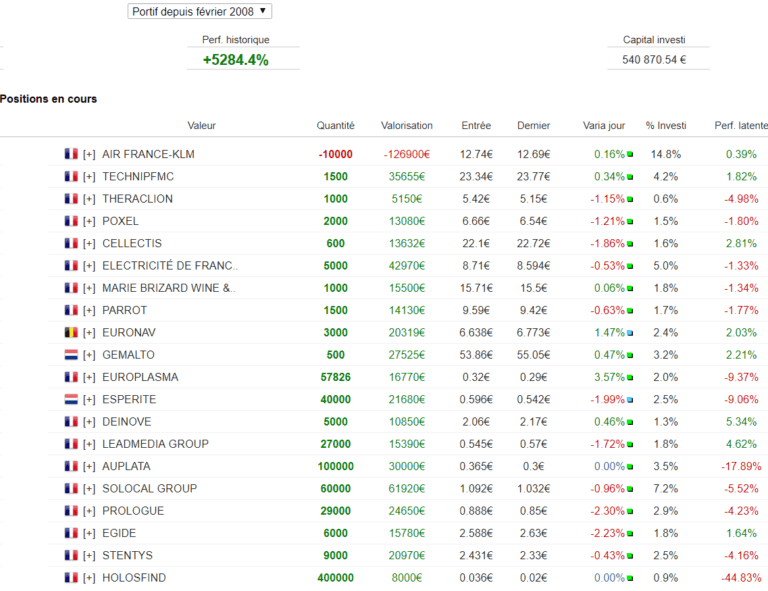Open the PROLOGUE stock link
768x591 pixels.
[x=132, y=510]
